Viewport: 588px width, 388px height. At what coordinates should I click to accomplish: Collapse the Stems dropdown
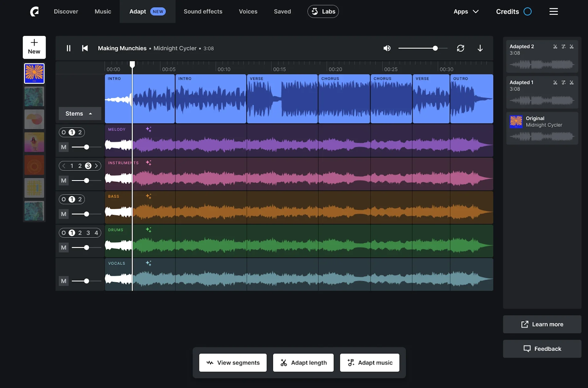pos(80,114)
